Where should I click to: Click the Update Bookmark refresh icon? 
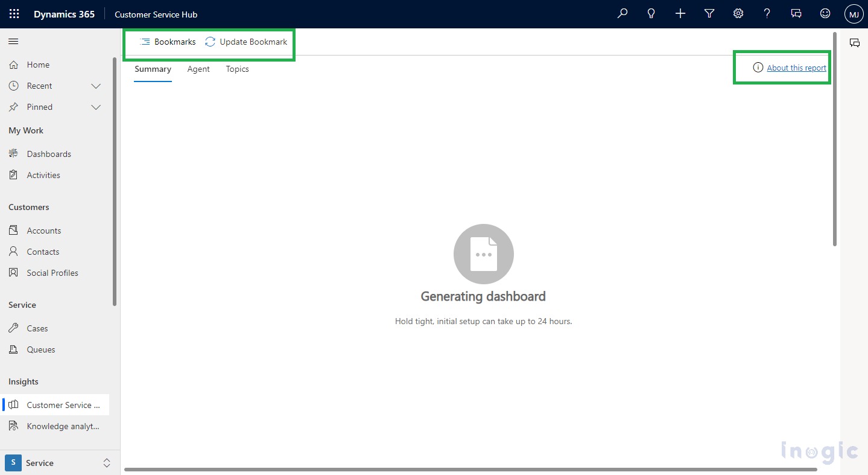210,42
